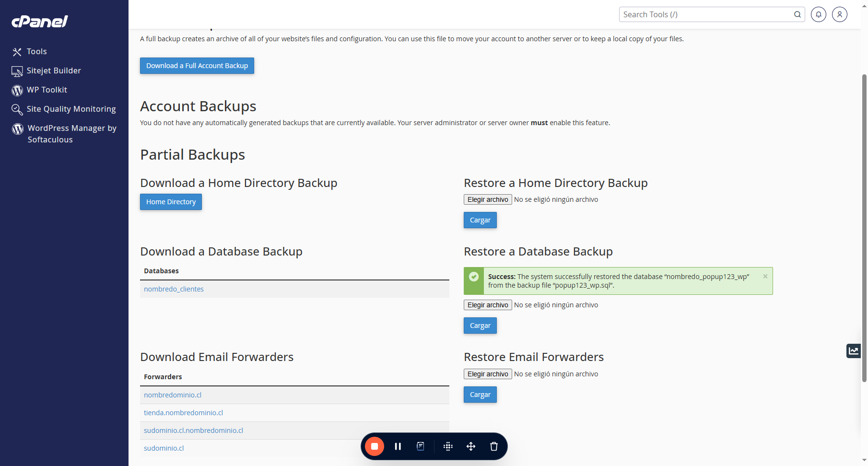Click the scrollbar down arrow
868x466 pixels.
tap(864, 461)
